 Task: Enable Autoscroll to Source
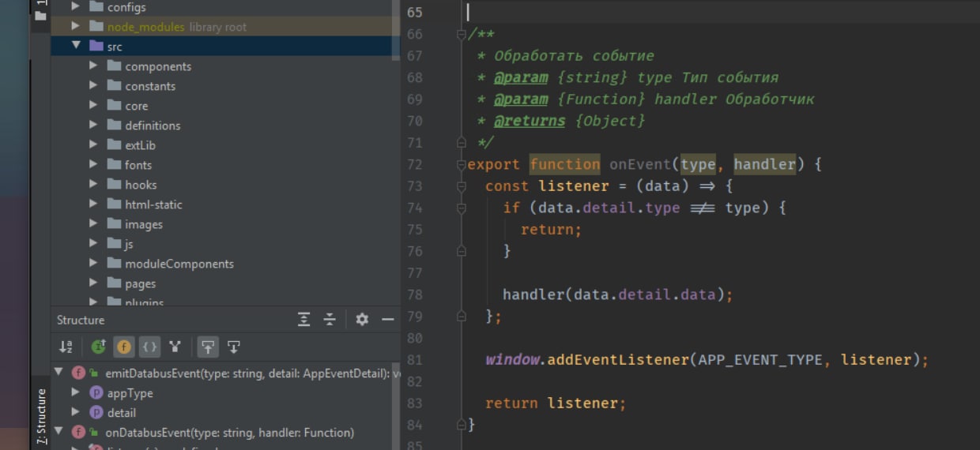click(x=208, y=347)
